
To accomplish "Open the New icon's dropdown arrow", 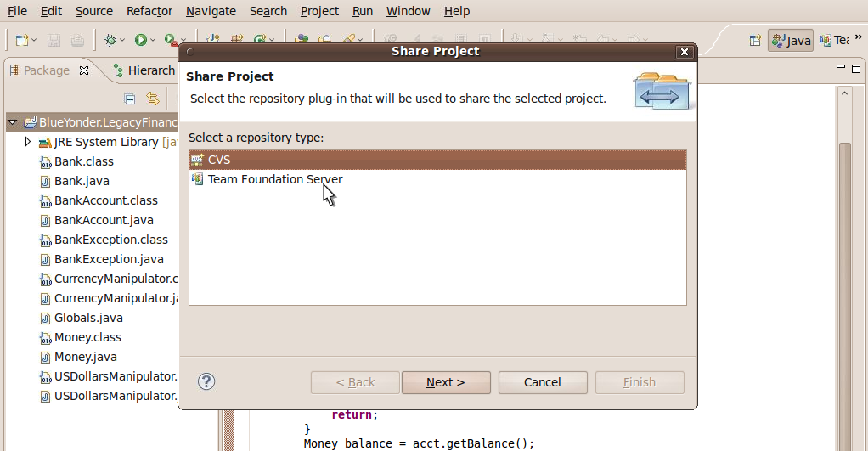I will (34, 41).
